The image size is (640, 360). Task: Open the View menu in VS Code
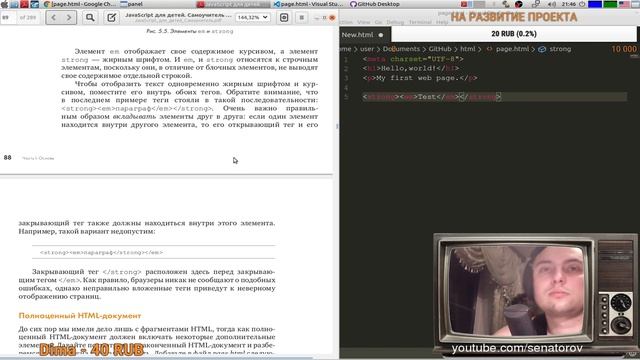(363, 22)
